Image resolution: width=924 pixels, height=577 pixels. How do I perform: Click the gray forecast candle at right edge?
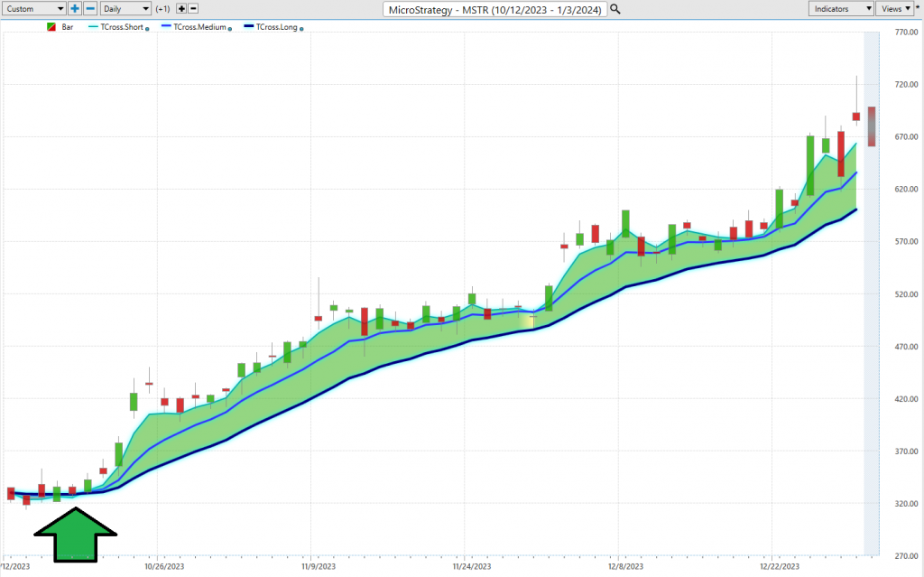871,126
